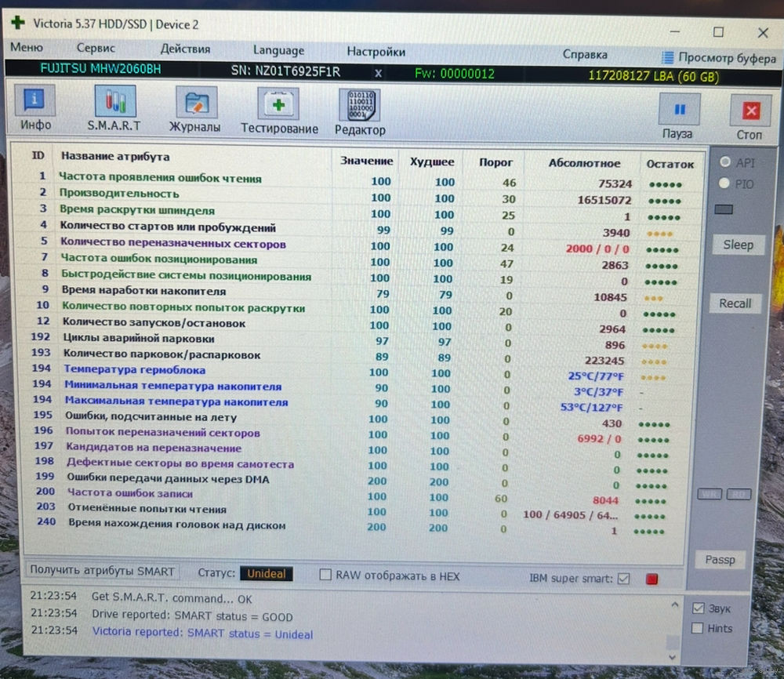Viewport: 784px width, 679px height.
Task: Click the small dark indicator below PIO
Action: (724, 209)
